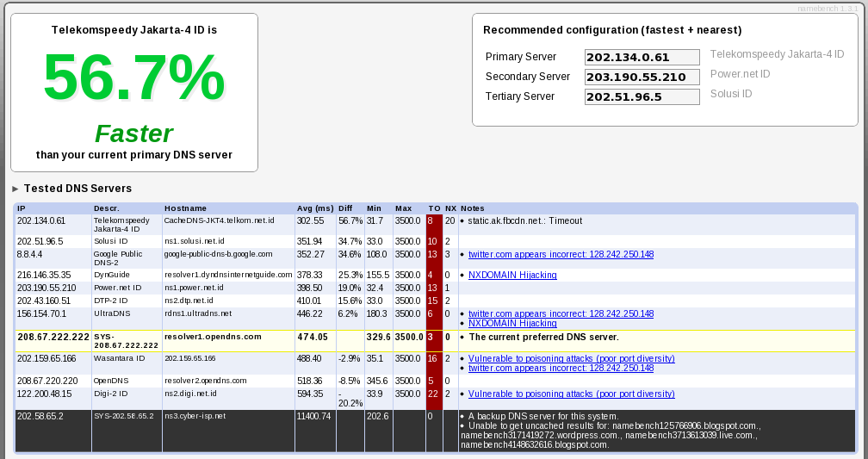
Task: Click the 56.7% faster headline
Action: (x=134, y=77)
